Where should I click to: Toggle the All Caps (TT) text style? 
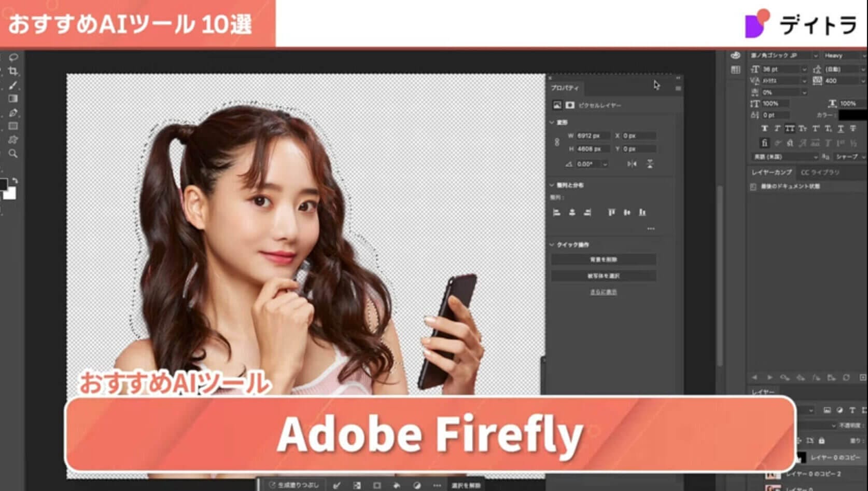point(789,129)
